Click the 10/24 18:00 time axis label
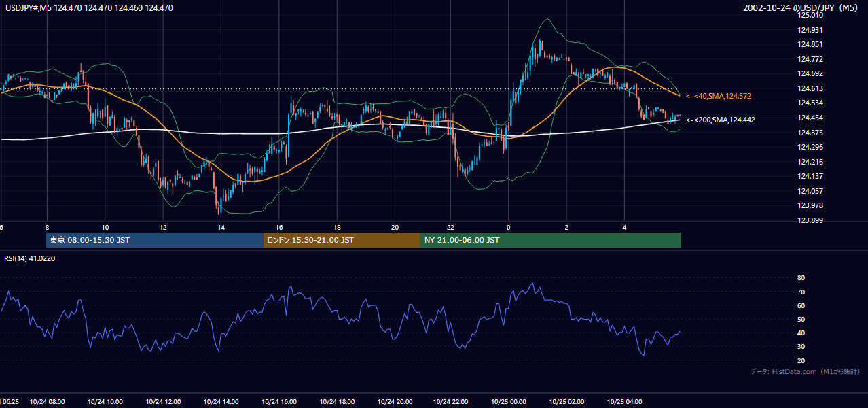868x408 pixels. pos(338,402)
